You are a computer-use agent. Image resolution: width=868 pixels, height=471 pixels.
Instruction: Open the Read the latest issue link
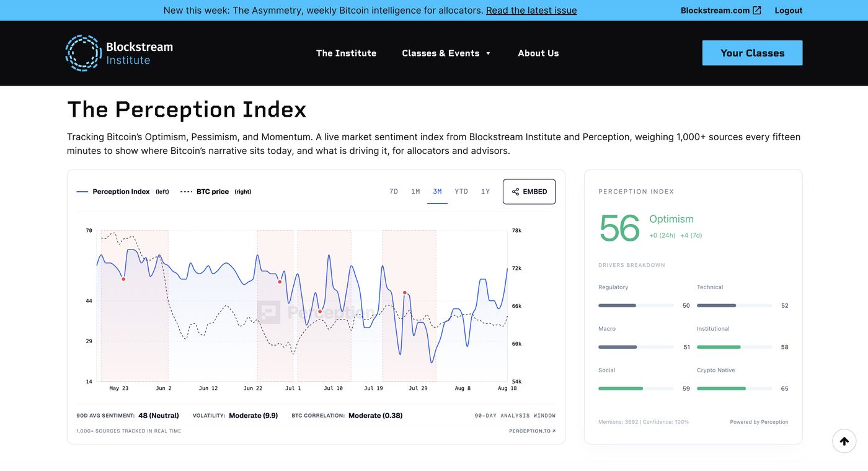(531, 11)
